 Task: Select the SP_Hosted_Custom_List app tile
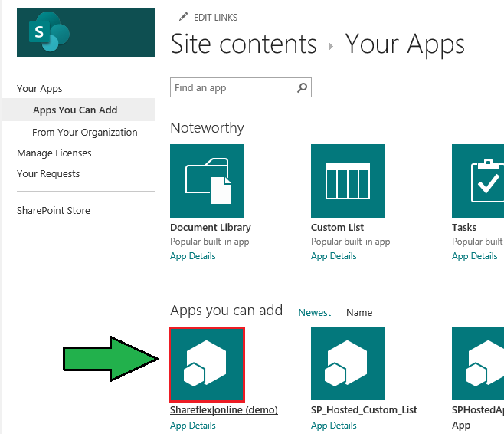coord(347,363)
